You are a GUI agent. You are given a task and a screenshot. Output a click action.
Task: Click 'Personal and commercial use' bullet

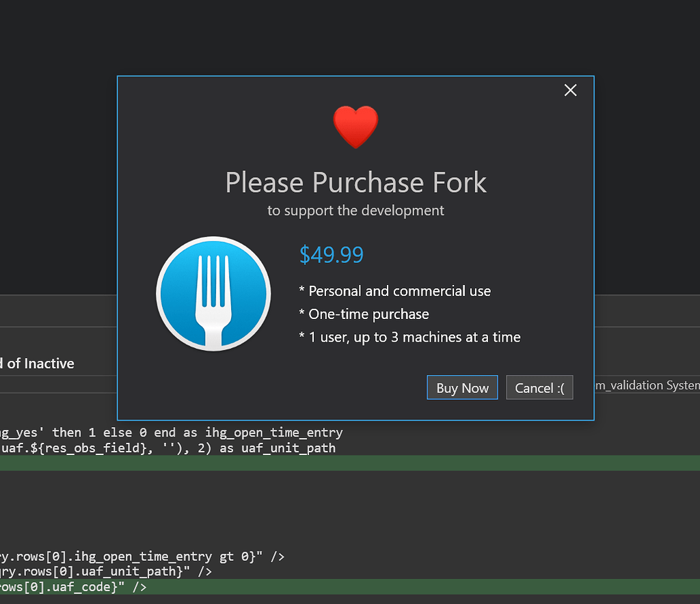tap(395, 291)
